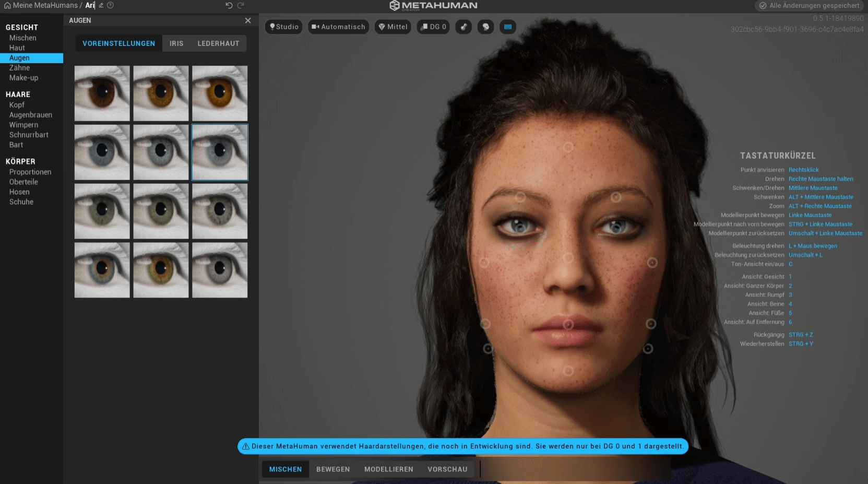This screenshot has width=868, height=484.
Task: Select the middle olive-green eye preset
Action: coord(161,211)
